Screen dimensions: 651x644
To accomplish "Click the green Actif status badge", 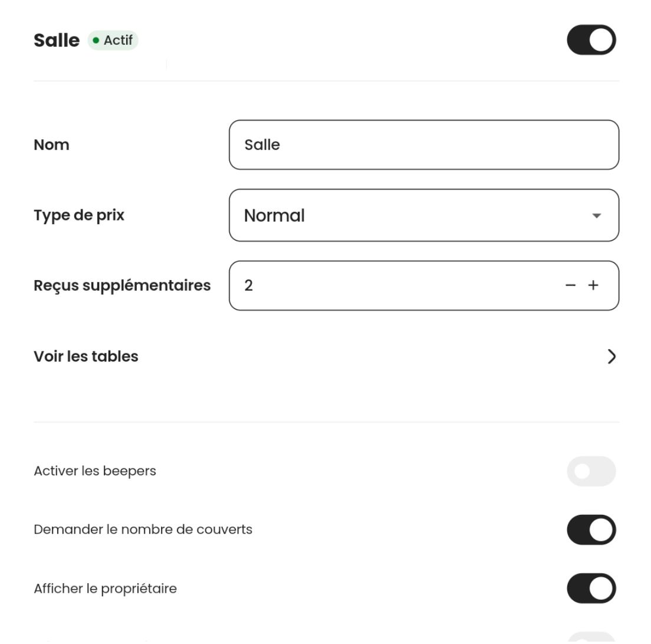I will (x=113, y=41).
